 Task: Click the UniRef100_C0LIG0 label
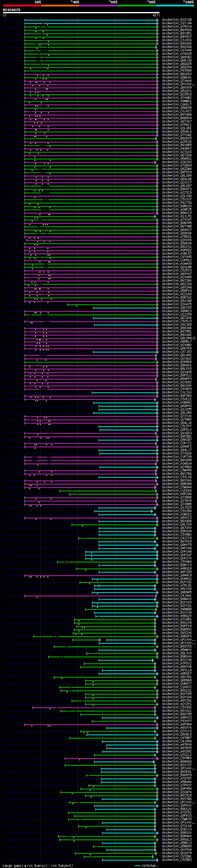177,392
